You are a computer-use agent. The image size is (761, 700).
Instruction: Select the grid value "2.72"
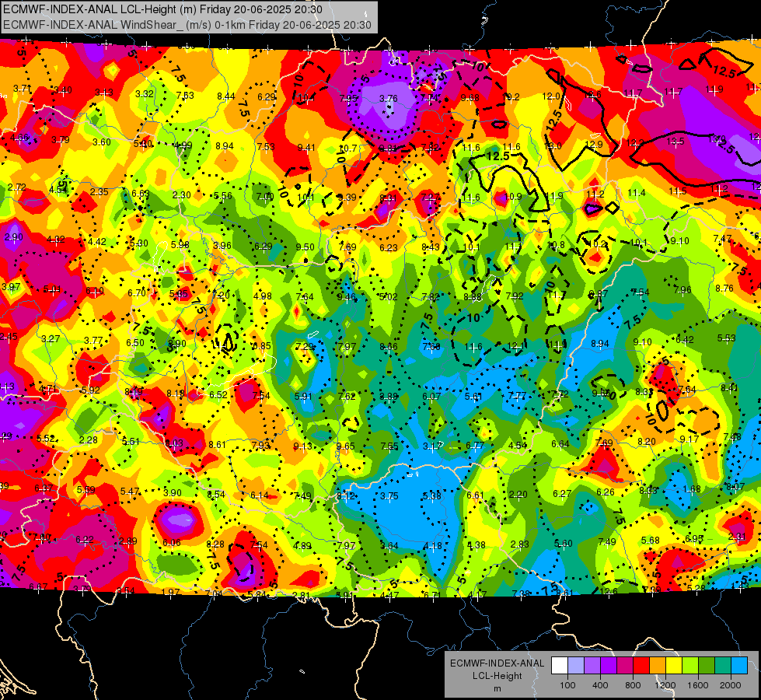(17, 187)
